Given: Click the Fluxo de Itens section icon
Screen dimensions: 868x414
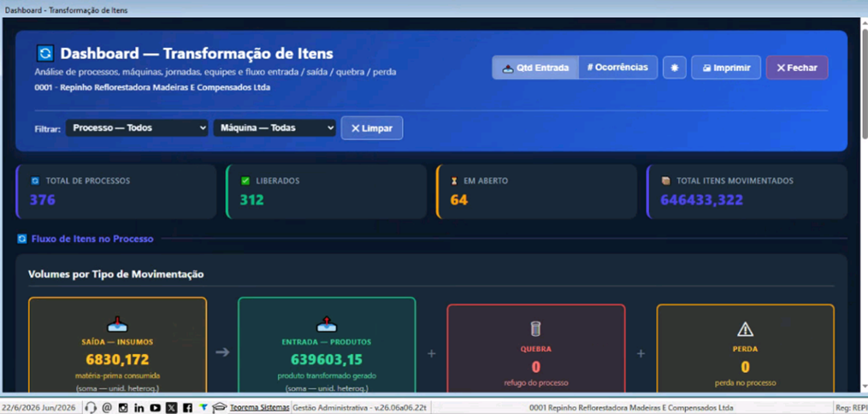Looking at the screenshot, I should coord(22,240).
